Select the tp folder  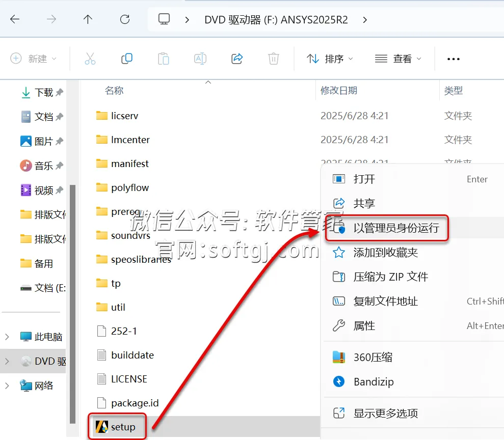[109, 283]
